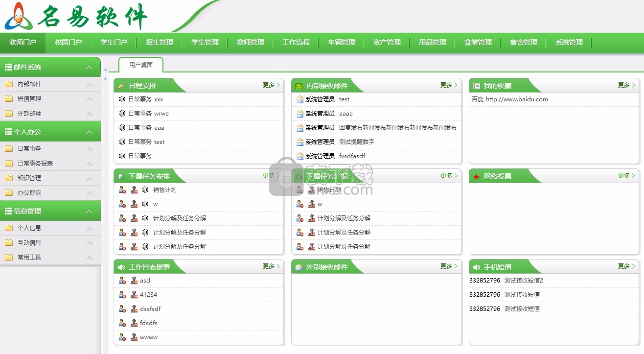Collapse the 邮件系统 sidebar section
The height and width of the screenshot is (354, 644).
coord(89,67)
